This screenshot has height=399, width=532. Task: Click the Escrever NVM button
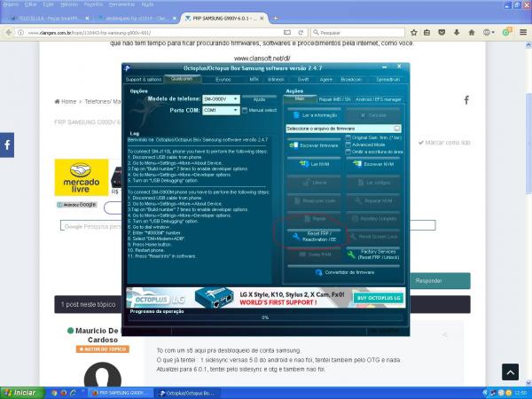coord(373,164)
